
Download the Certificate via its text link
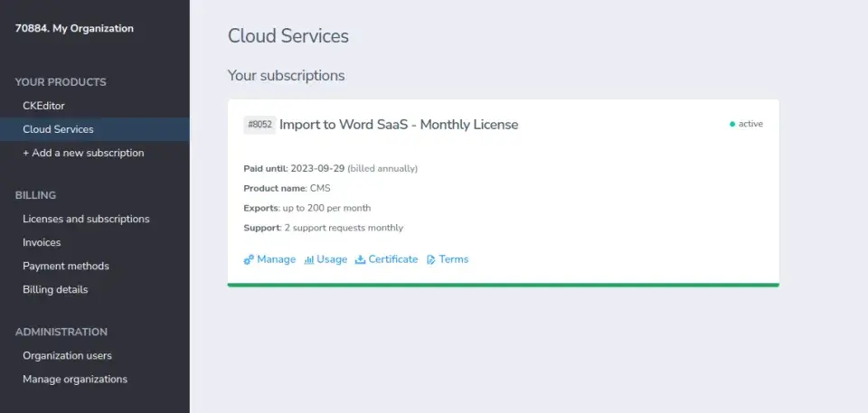click(x=393, y=259)
